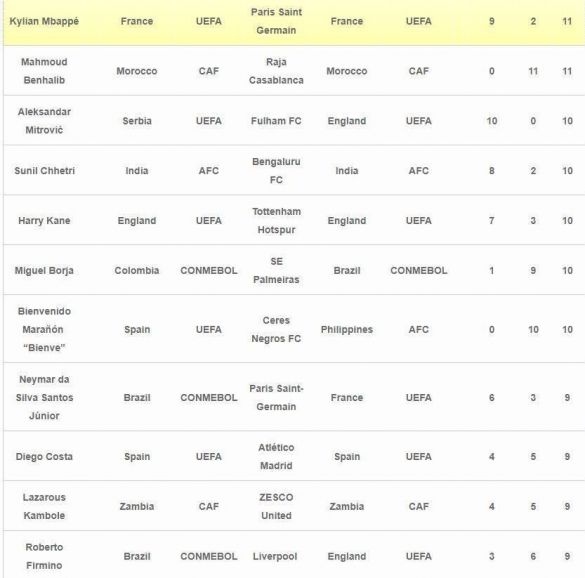Click Aleksandar Mitrović in the table
Screen dimensions: 585x578
pos(44,121)
